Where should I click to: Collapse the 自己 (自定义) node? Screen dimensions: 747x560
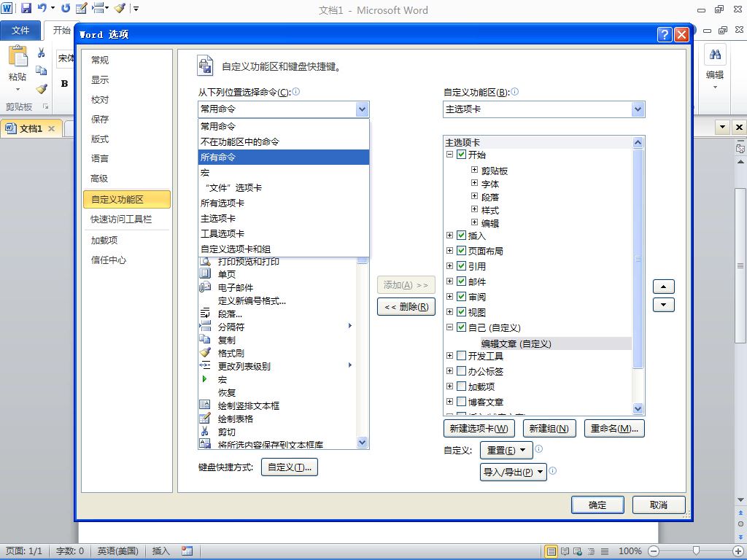pos(449,327)
